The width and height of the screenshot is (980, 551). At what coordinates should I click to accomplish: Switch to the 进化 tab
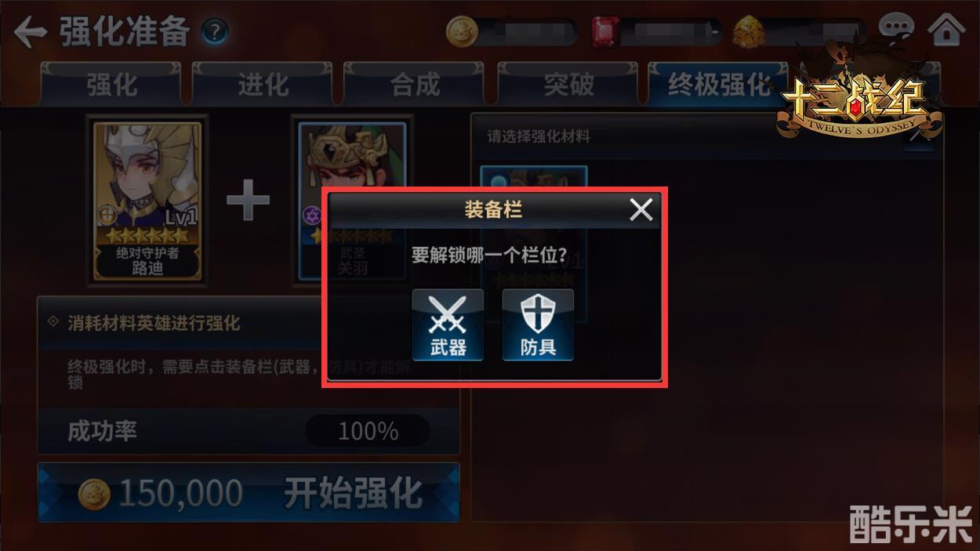click(263, 84)
